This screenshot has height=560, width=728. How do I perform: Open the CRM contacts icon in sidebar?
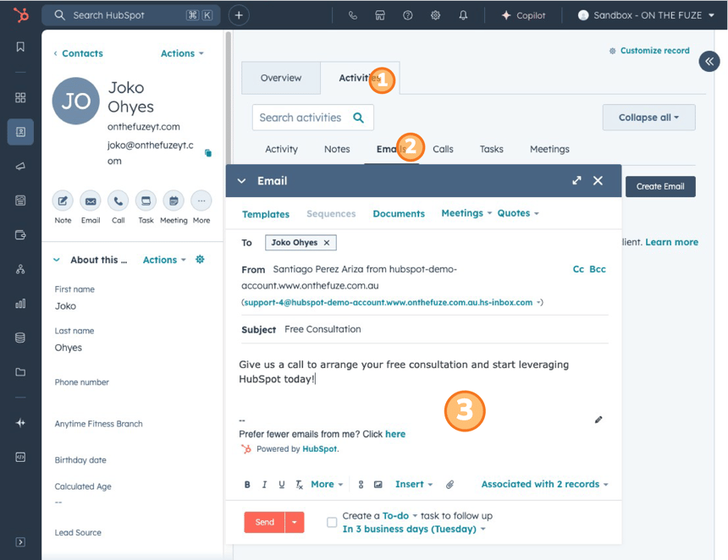[x=20, y=132]
